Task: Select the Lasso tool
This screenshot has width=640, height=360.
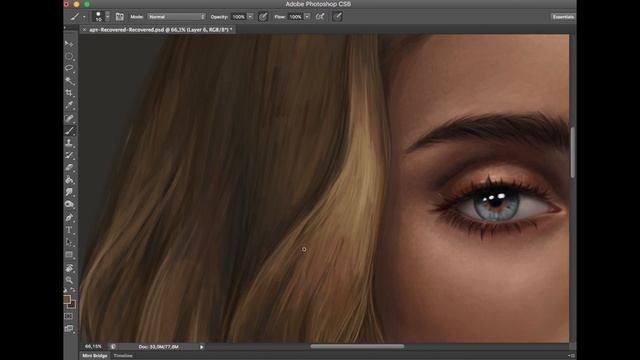Action: 69,68
